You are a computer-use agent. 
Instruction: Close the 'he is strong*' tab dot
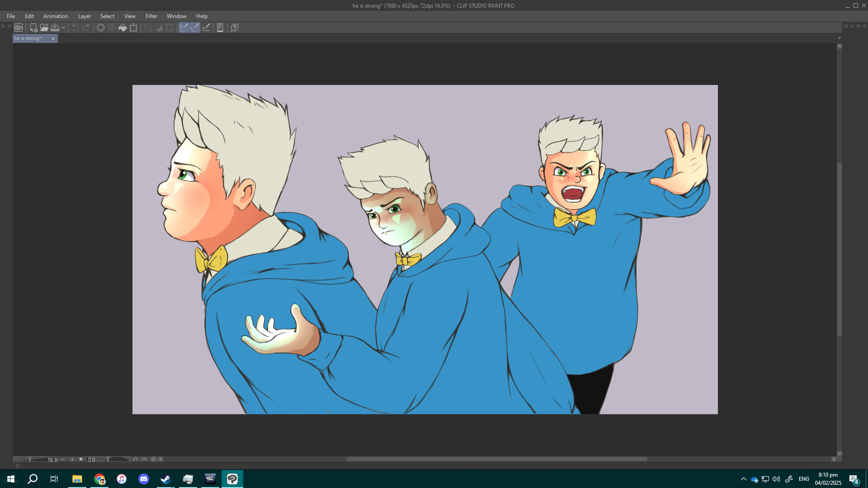click(53, 38)
